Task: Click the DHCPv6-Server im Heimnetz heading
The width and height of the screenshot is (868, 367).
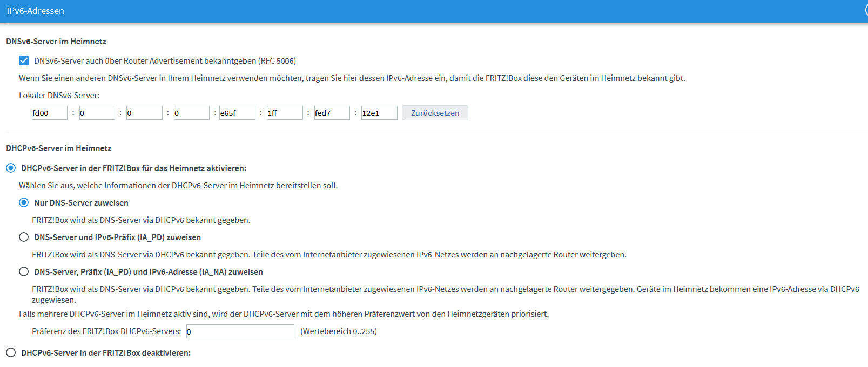Action: 59,148
